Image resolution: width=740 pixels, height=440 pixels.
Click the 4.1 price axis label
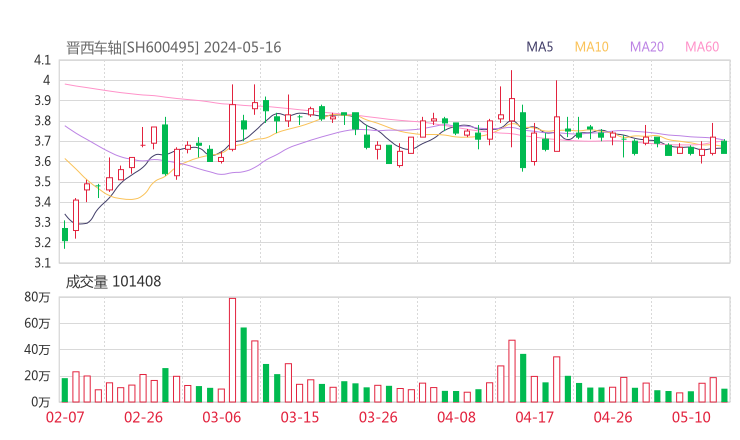click(42, 60)
